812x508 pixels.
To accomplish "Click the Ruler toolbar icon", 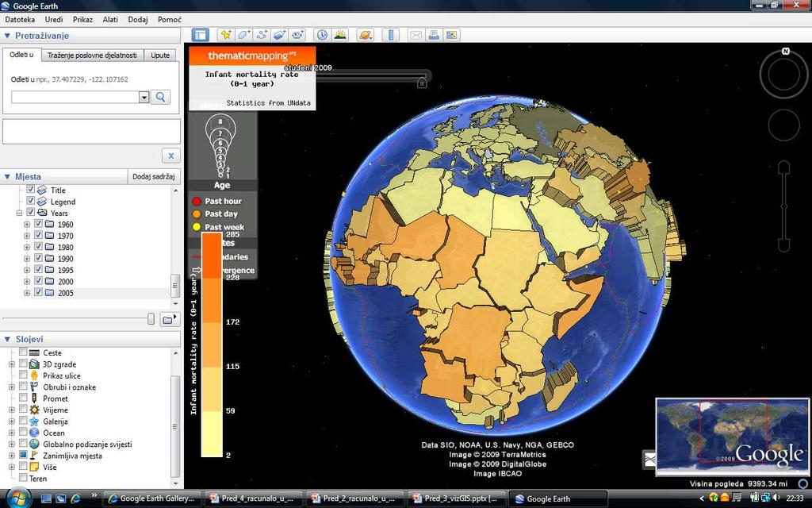I will (390, 35).
